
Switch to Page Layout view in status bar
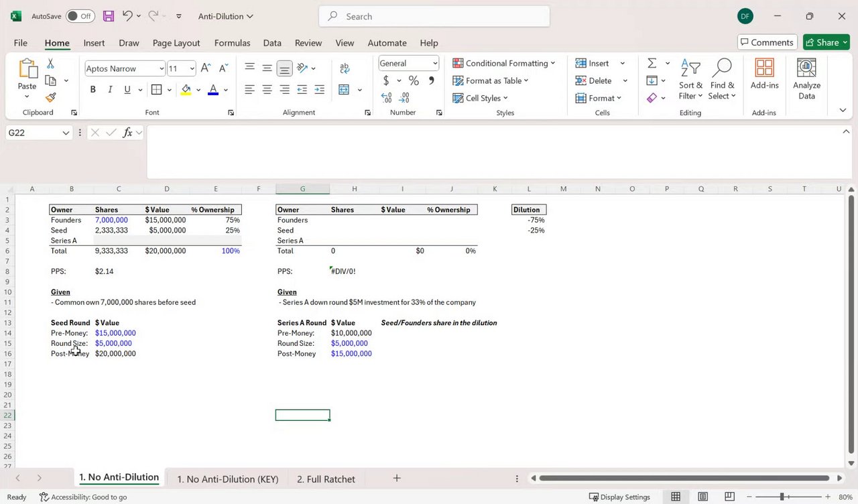702,497
